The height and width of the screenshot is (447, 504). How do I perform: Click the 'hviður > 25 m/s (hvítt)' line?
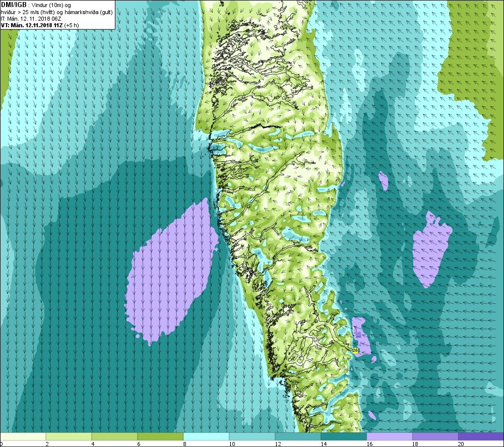coord(28,12)
